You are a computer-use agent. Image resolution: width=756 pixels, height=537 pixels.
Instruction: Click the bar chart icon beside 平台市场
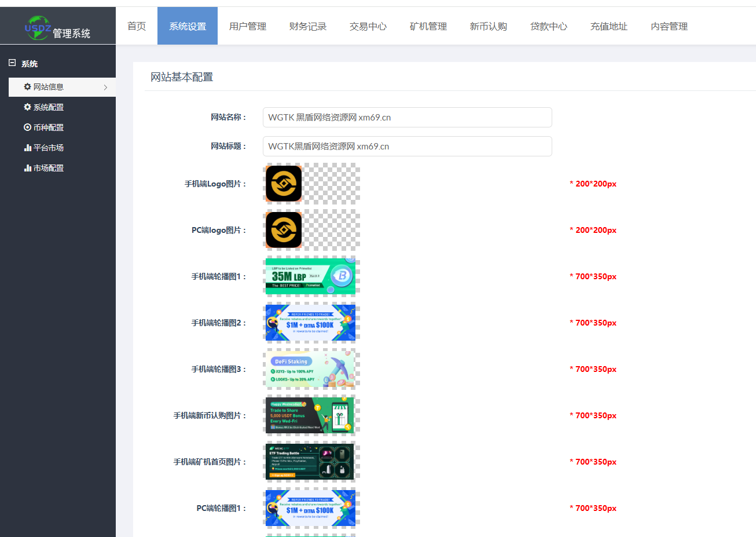point(27,148)
